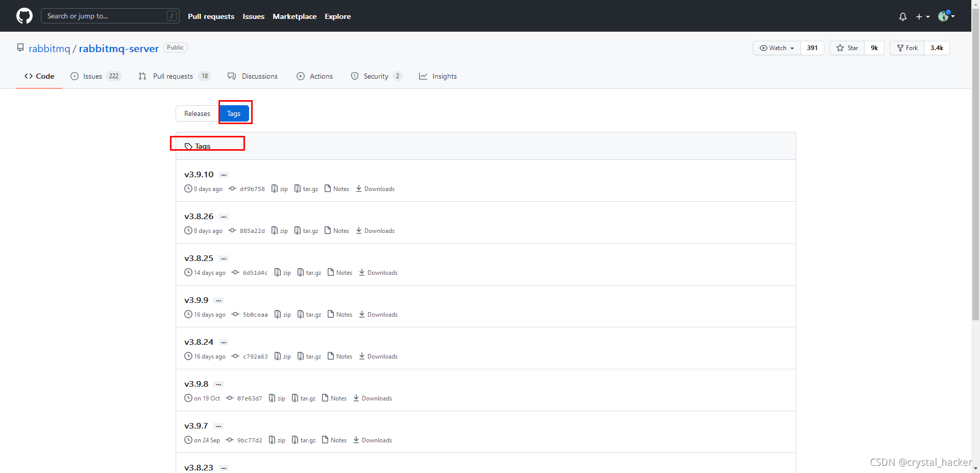Image resolution: width=980 pixels, height=473 pixels.
Task: Open the GitHub homepage logo
Action: click(24, 16)
